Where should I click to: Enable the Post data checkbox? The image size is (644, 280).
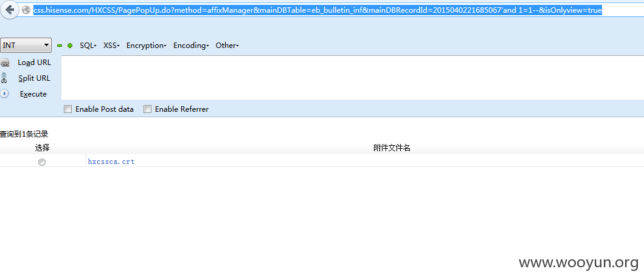68,109
